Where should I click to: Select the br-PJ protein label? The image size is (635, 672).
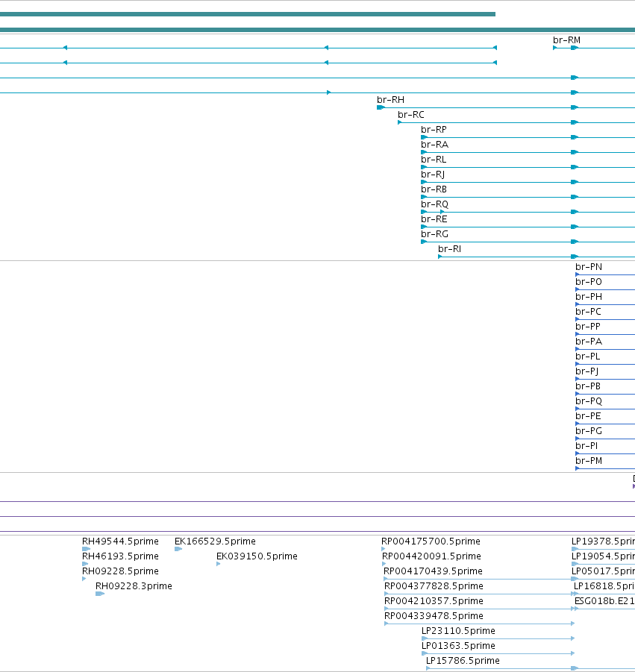(x=586, y=371)
